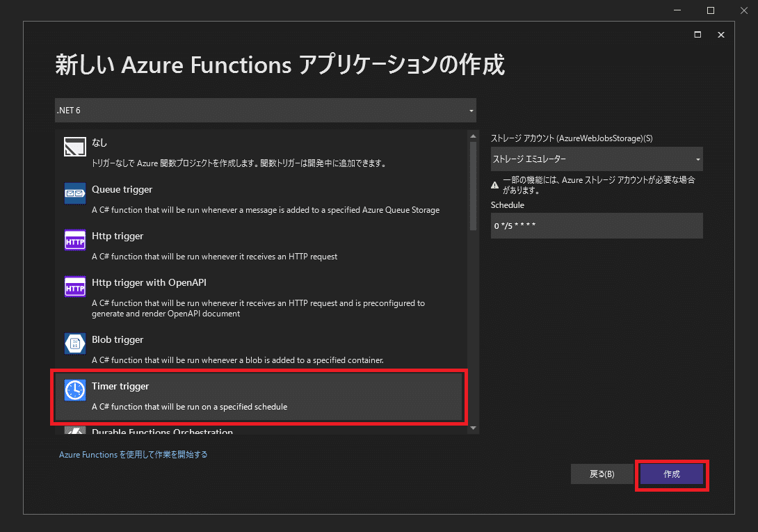Select the Blob trigger hexagon icon
The image size is (758, 532).
pos(75,344)
